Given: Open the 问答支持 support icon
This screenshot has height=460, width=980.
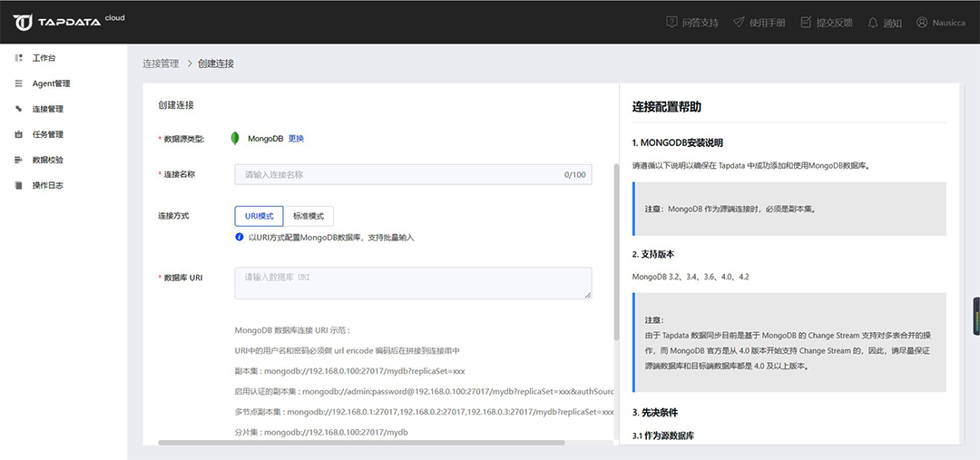Looking at the screenshot, I should [x=671, y=22].
